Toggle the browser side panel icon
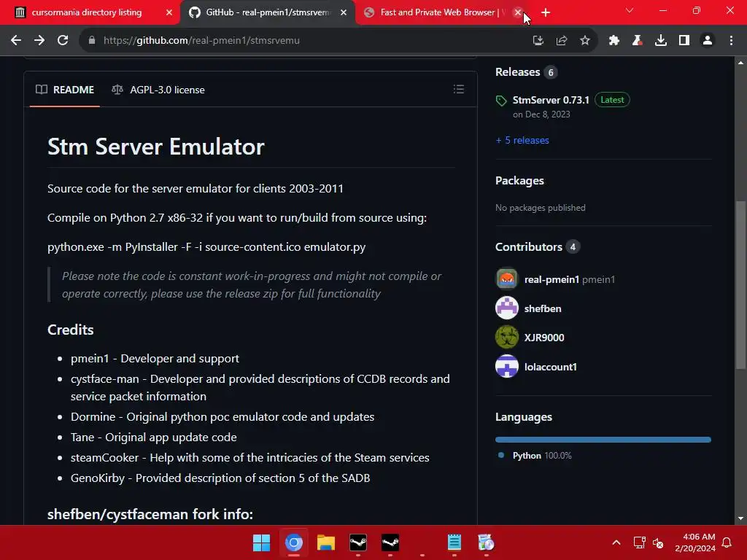 point(684,41)
